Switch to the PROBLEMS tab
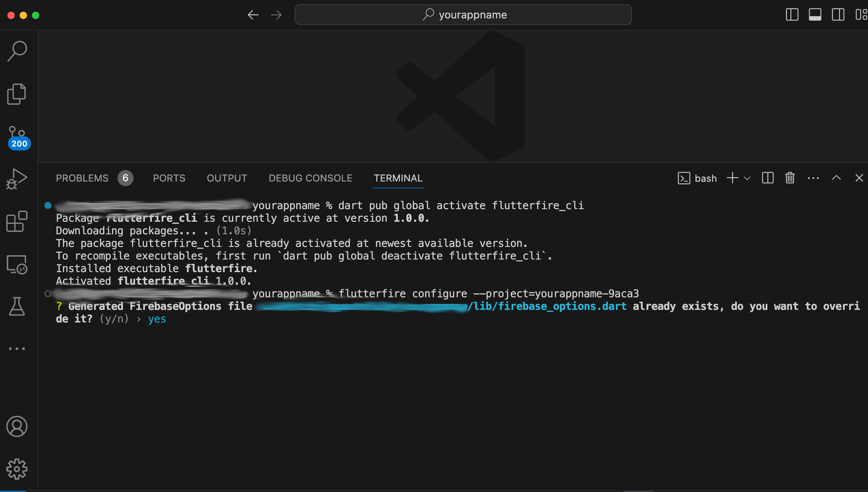 tap(82, 178)
